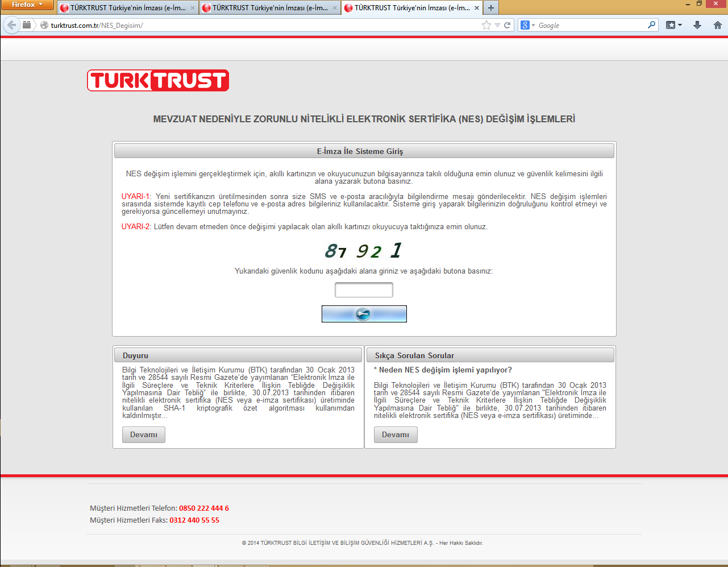Click the 'E-İmza İle Sisteme Giriş' header
The width and height of the screenshot is (728, 567).
click(x=364, y=151)
